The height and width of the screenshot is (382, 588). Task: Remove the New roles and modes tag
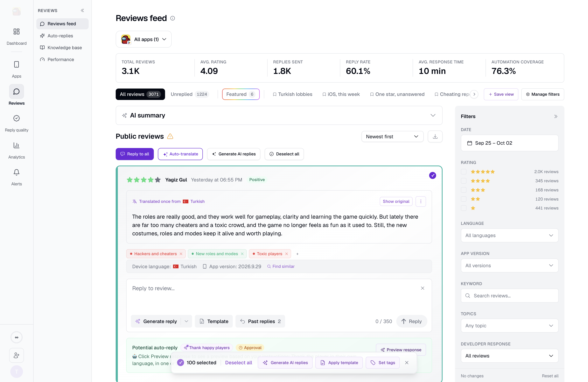click(x=242, y=254)
